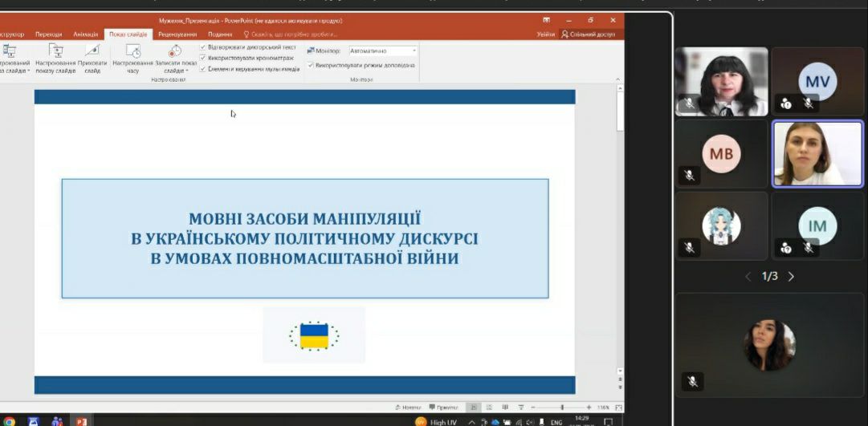Switch to Reading view in status bar
The image size is (868, 426).
point(505,408)
